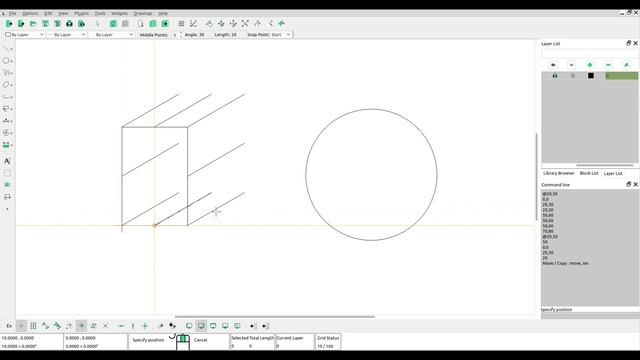Image resolution: width=640 pixels, height=360 pixels.
Task: Select the Text tool (A icon)
Action: (x=7, y=161)
